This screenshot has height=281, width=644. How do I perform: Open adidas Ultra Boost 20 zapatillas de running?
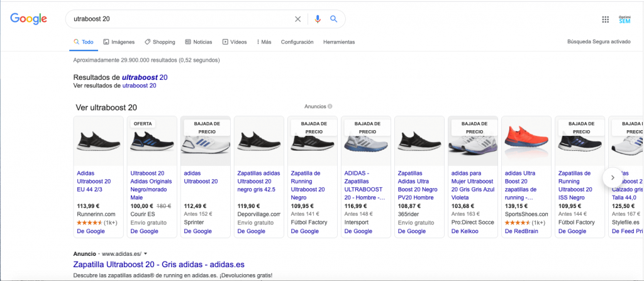(521, 185)
